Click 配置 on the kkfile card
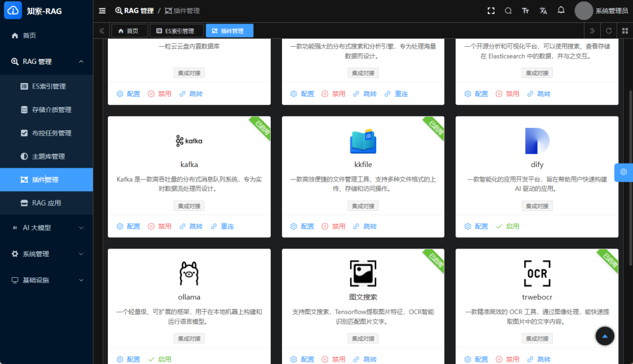This screenshot has height=364, width=633. 302,226
